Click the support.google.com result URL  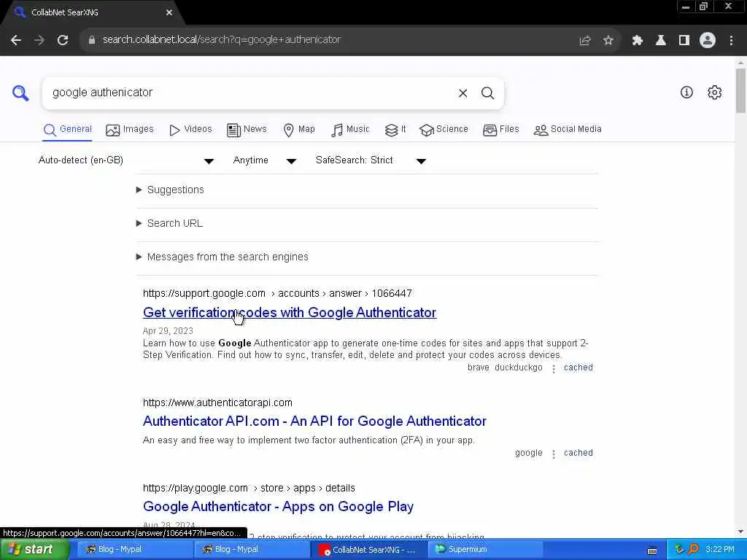[x=277, y=293]
